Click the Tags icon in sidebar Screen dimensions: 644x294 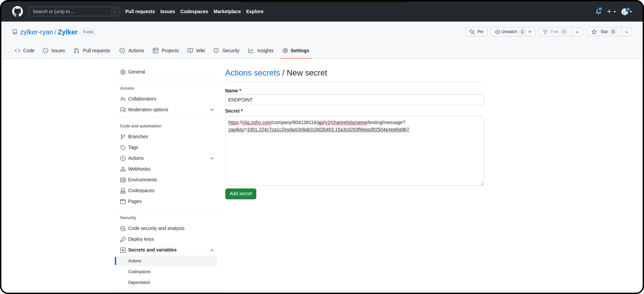[x=123, y=148]
